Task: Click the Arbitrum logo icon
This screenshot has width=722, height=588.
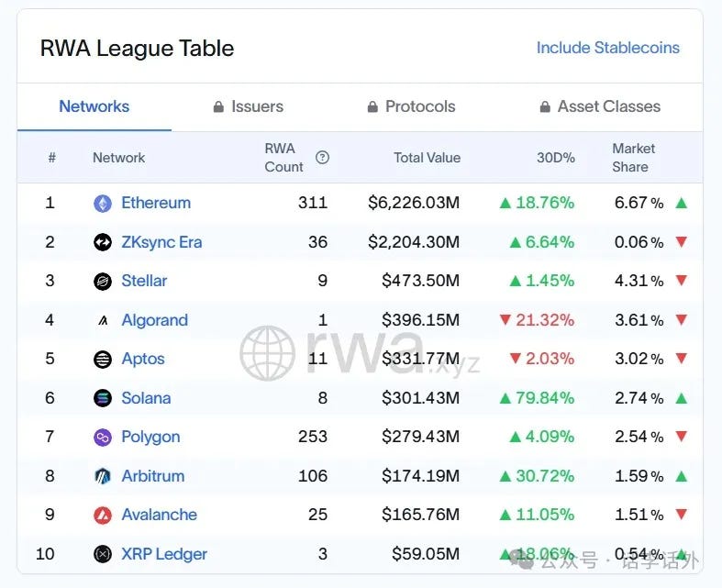Action: tap(103, 476)
